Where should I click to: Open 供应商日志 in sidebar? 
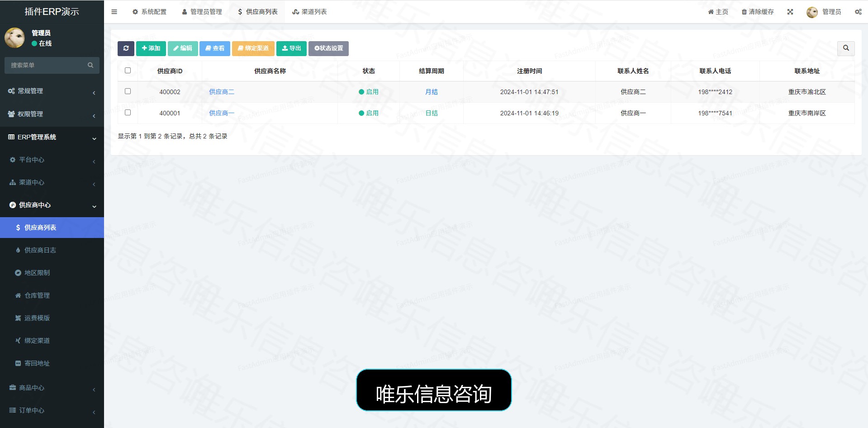coord(52,250)
